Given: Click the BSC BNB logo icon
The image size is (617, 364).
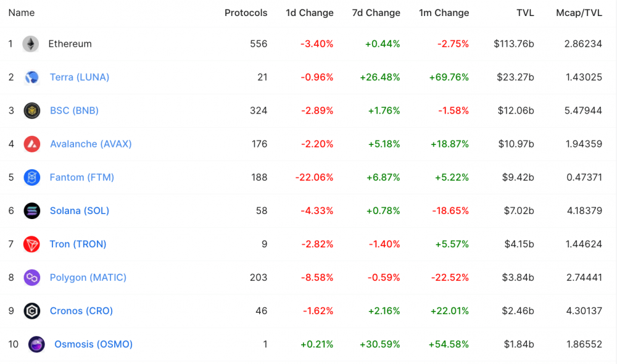Looking at the screenshot, I should (32, 110).
